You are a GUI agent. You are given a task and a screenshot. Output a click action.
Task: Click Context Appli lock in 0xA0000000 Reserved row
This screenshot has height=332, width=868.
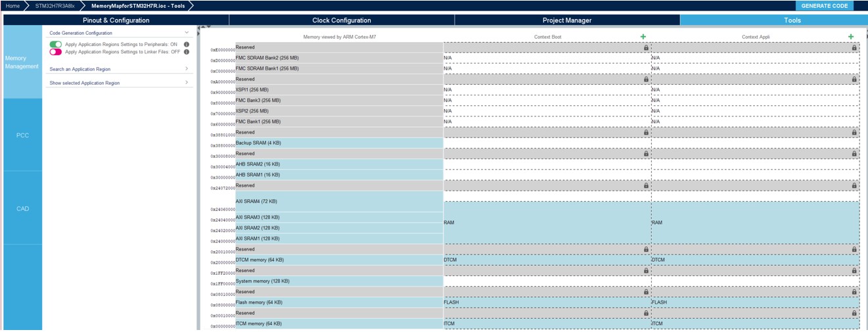coord(854,80)
